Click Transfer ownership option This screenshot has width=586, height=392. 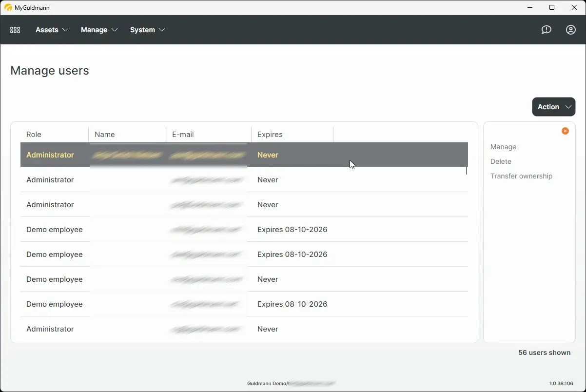point(521,176)
